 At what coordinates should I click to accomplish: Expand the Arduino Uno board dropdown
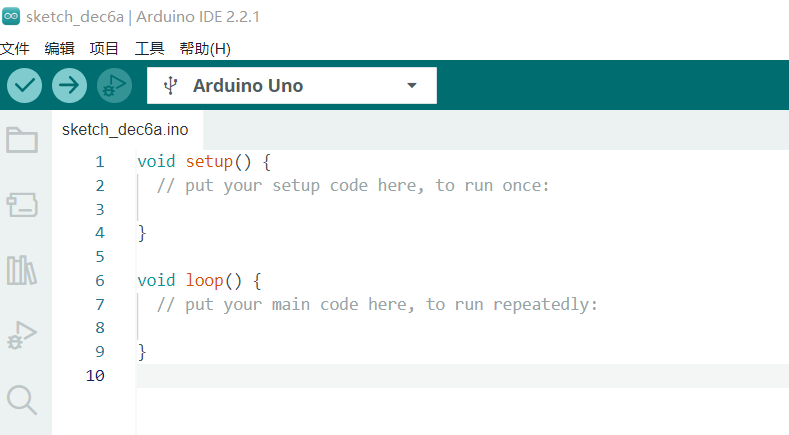(292, 86)
